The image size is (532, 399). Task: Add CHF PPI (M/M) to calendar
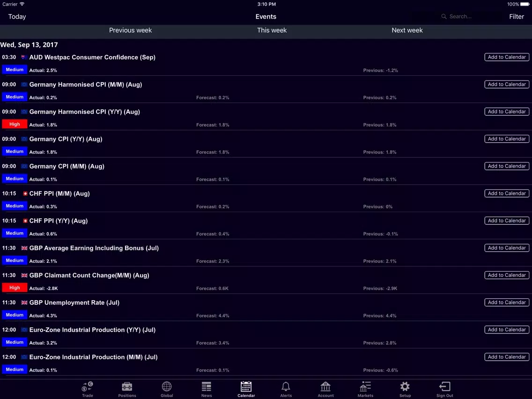pos(507,193)
